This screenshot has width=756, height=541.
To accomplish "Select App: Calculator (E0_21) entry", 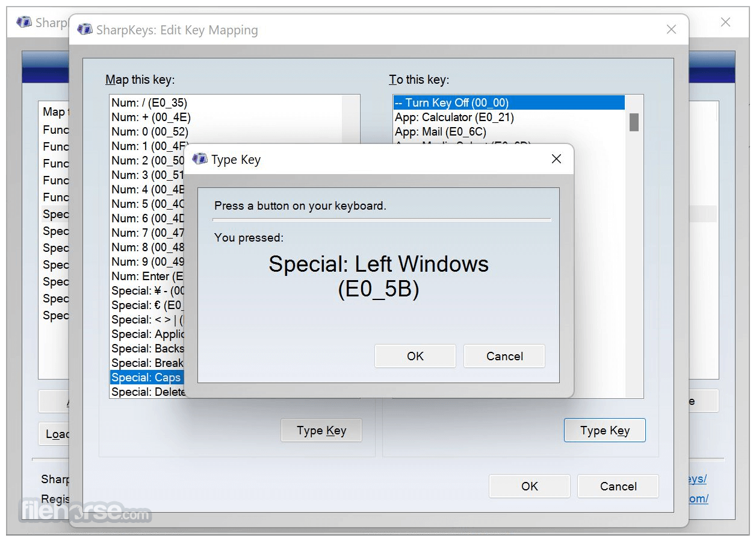I will point(509,117).
